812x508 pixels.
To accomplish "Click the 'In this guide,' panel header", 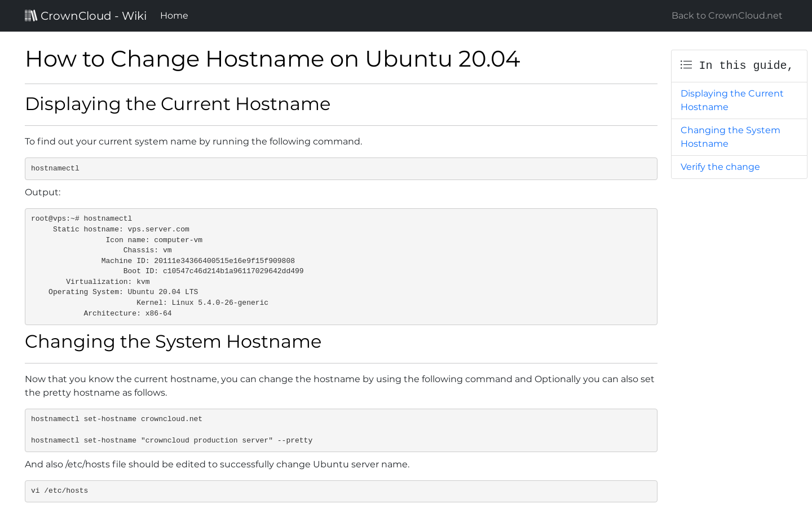I will click(739, 66).
